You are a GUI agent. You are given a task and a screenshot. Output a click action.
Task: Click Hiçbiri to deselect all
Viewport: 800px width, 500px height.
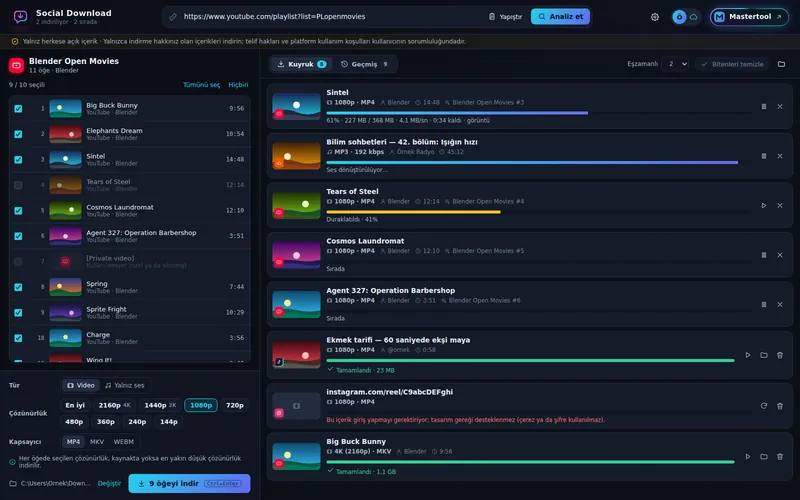coord(238,85)
